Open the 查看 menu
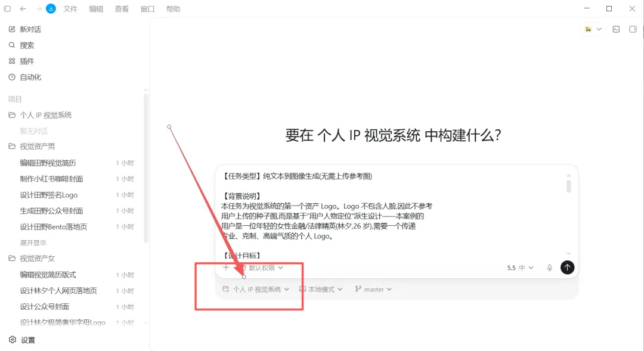Viewport: 644px width, 351px height. (122, 9)
